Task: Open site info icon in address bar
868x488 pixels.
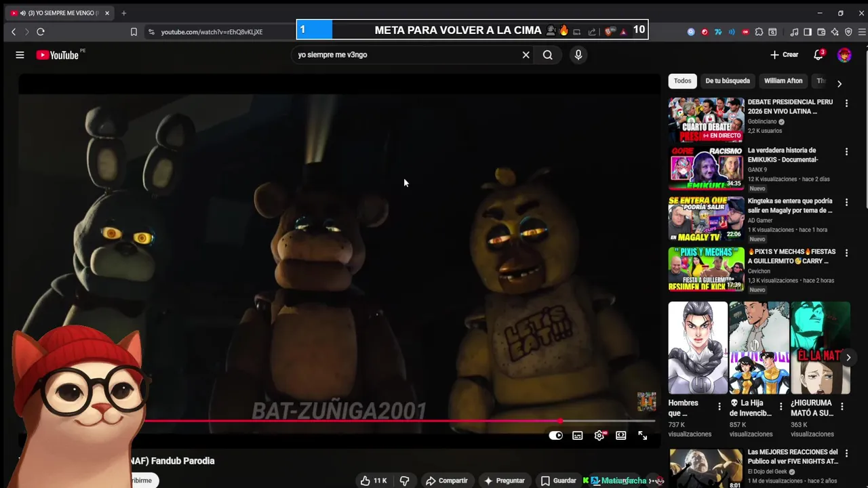Action: [151, 32]
